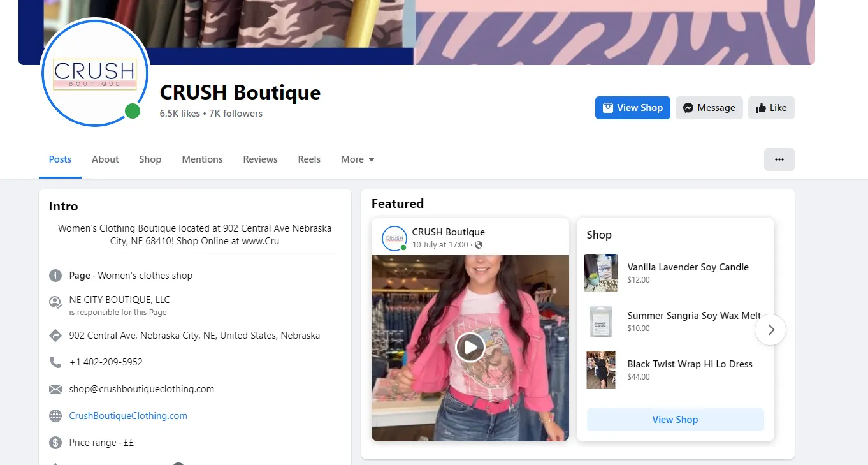The height and width of the screenshot is (465, 868).
Task: Open the Mentions tab
Action: (x=202, y=159)
